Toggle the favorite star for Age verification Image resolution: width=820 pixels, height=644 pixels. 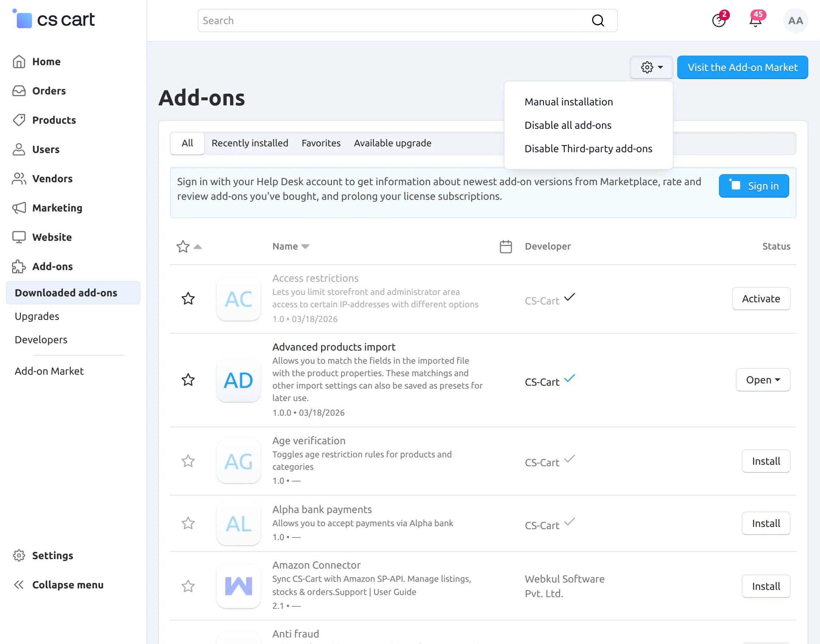coord(188,461)
